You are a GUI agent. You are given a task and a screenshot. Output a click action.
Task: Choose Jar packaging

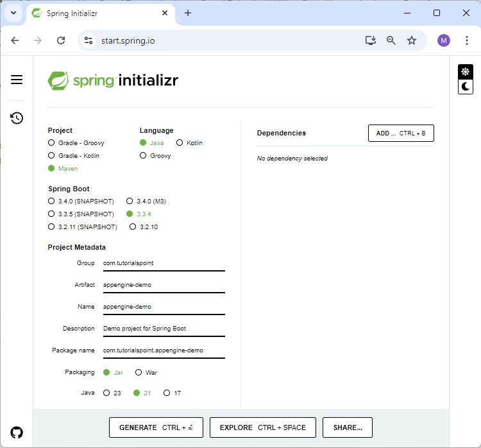(x=113, y=372)
